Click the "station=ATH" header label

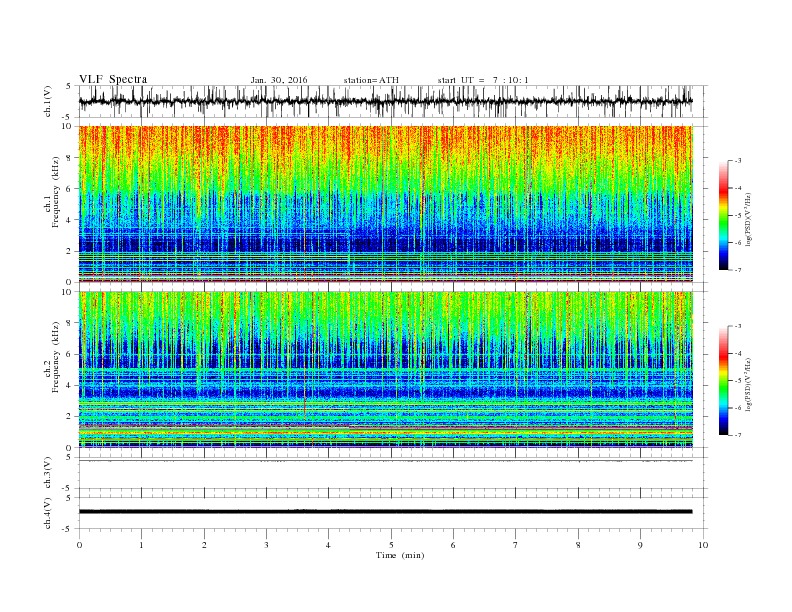click(371, 80)
